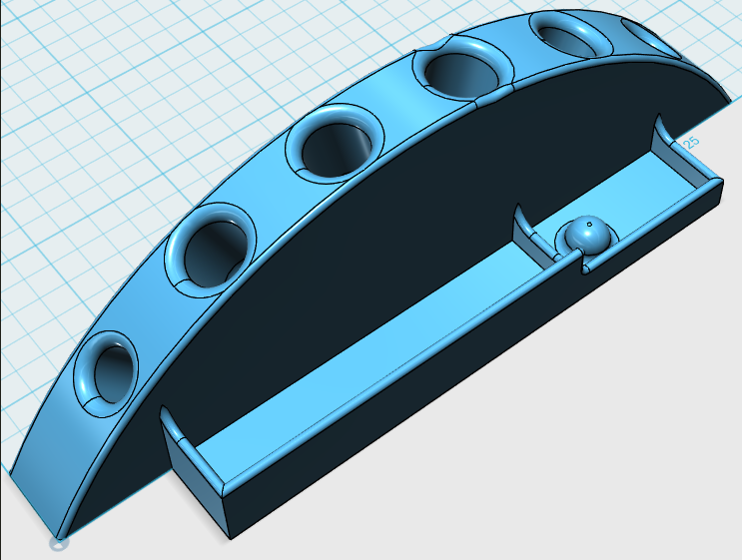Click the 25 grid dimension label
This screenshot has height=560, width=742.
point(691,143)
